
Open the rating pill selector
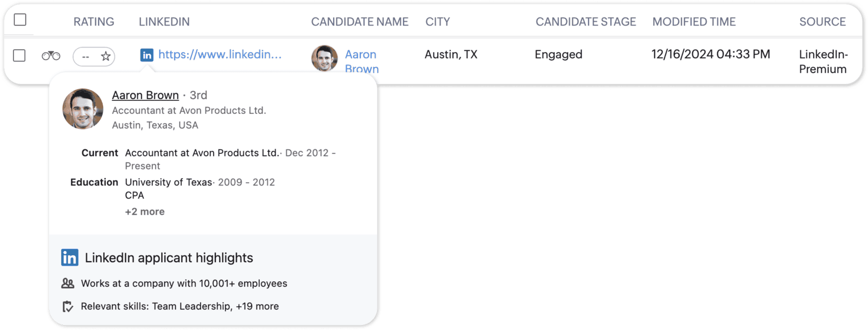[x=94, y=56]
